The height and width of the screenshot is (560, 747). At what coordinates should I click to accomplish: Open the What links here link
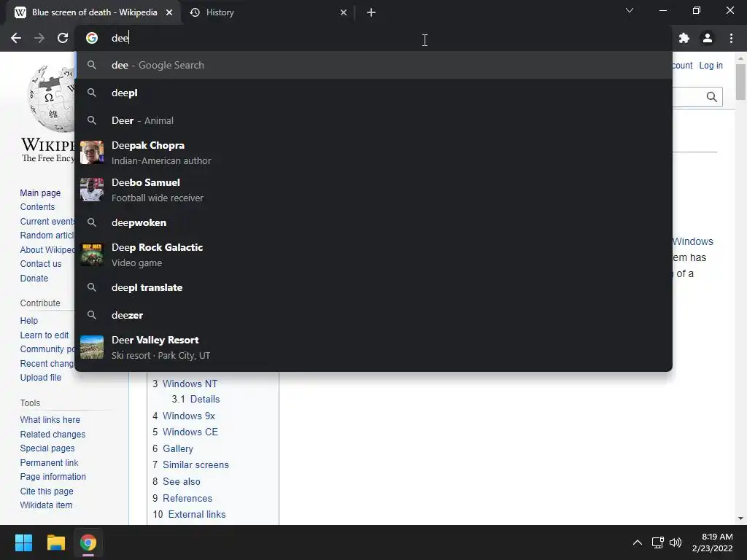click(50, 419)
